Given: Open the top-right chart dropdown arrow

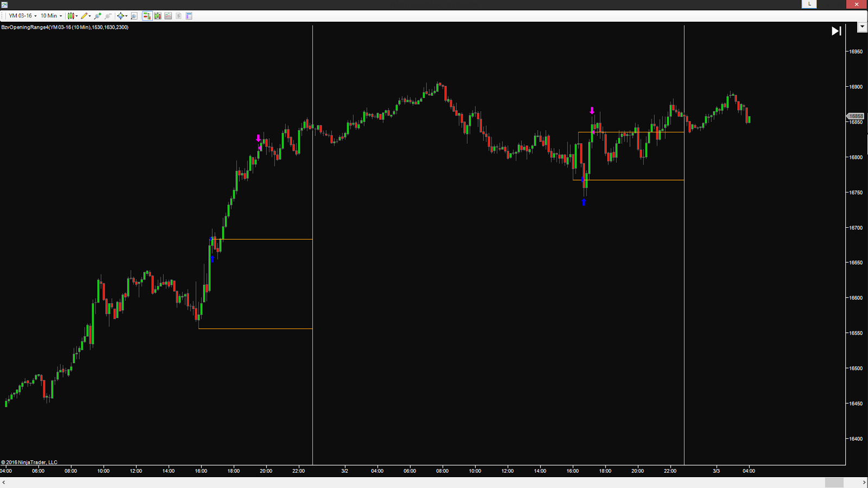Looking at the screenshot, I should pos(862,27).
